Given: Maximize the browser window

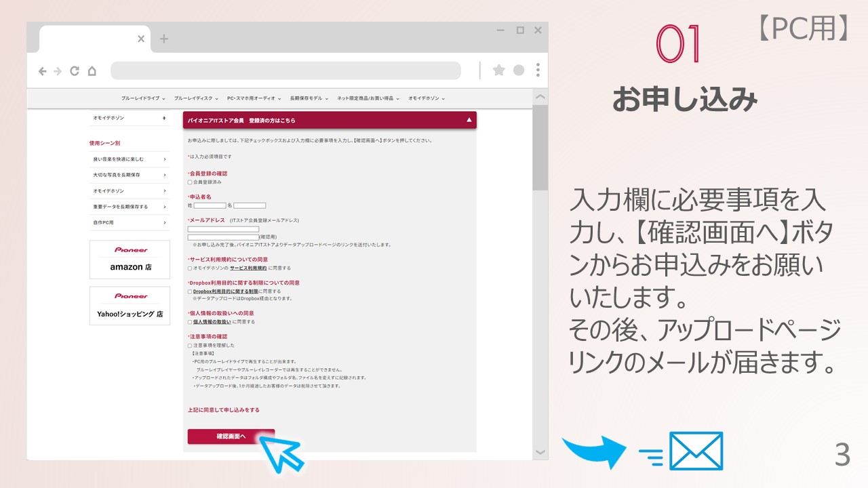Looking at the screenshot, I should (x=520, y=30).
